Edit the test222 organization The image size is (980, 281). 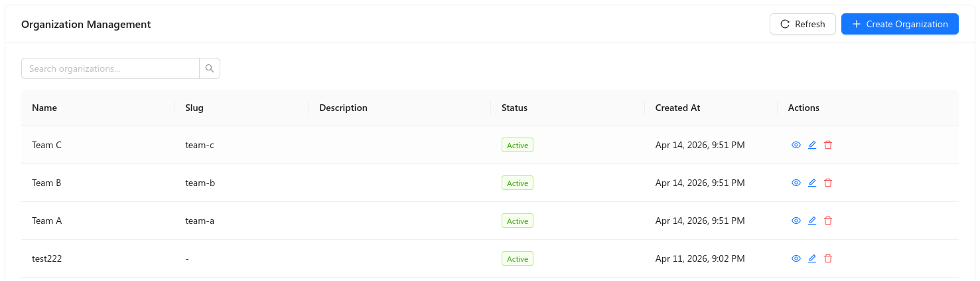point(812,258)
